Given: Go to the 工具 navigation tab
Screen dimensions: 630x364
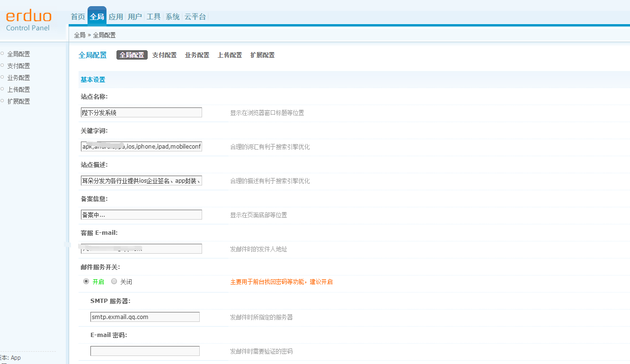Looking at the screenshot, I should tap(154, 17).
